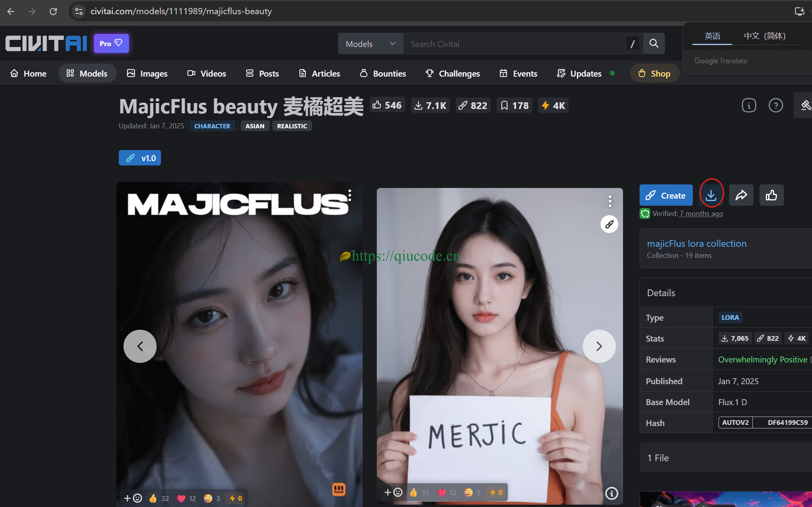Viewport: 812px width, 507px height.
Task: Click the install app icon in address bar
Action: (800, 11)
